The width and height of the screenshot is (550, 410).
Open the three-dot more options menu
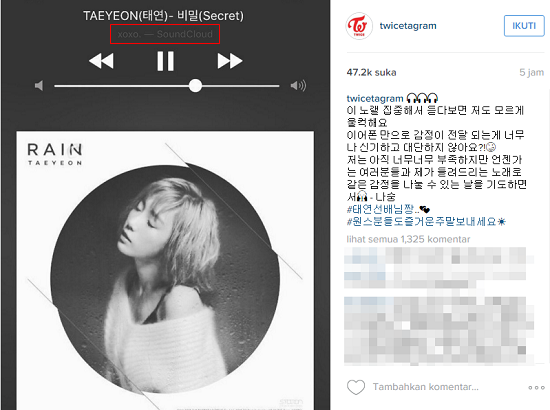coord(536,388)
